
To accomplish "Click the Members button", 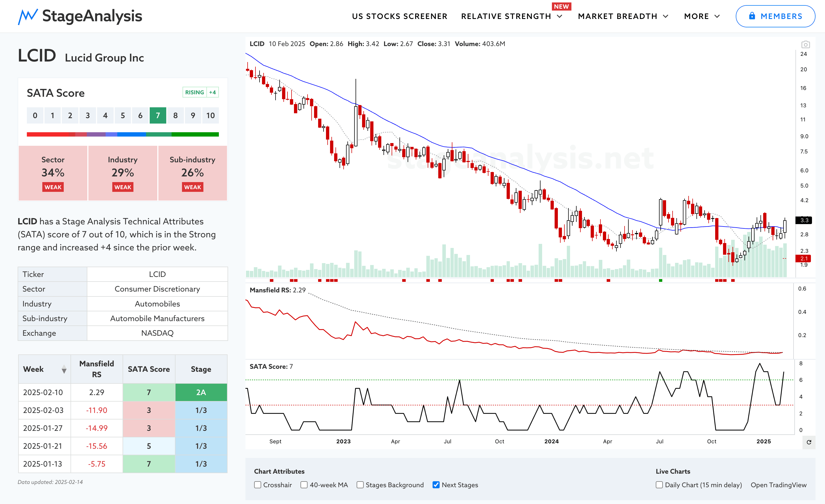I will [775, 16].
